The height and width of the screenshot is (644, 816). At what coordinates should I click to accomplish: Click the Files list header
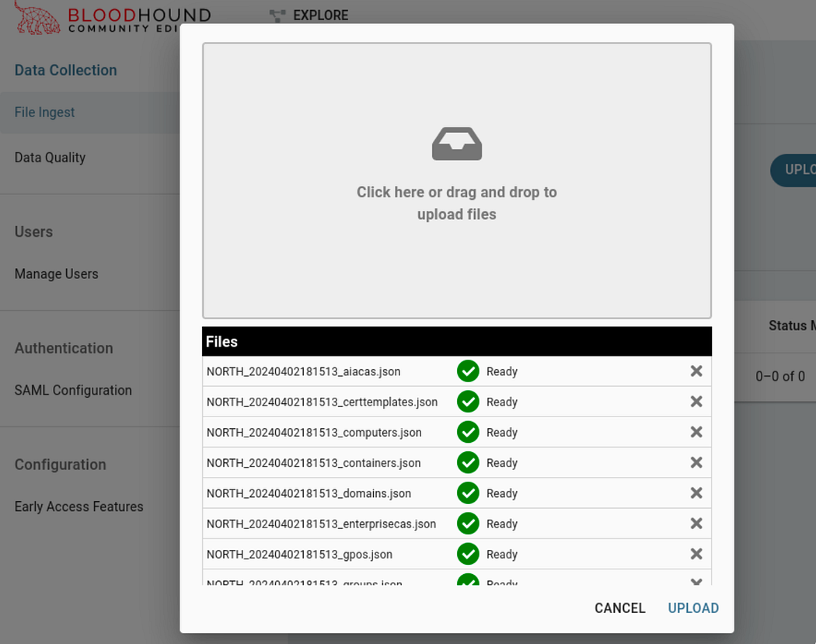pos(456,341)
